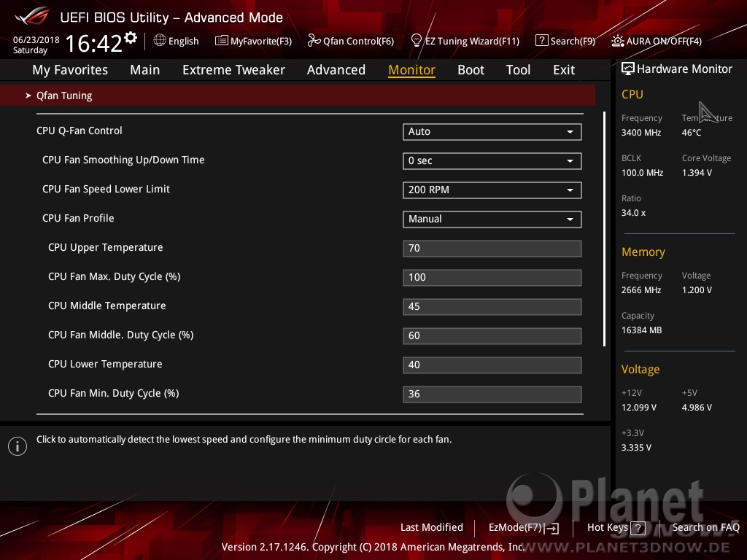
Task: Click the Hardware Monitor panel title
Action: pyautogui.click(x=684, y=69)
